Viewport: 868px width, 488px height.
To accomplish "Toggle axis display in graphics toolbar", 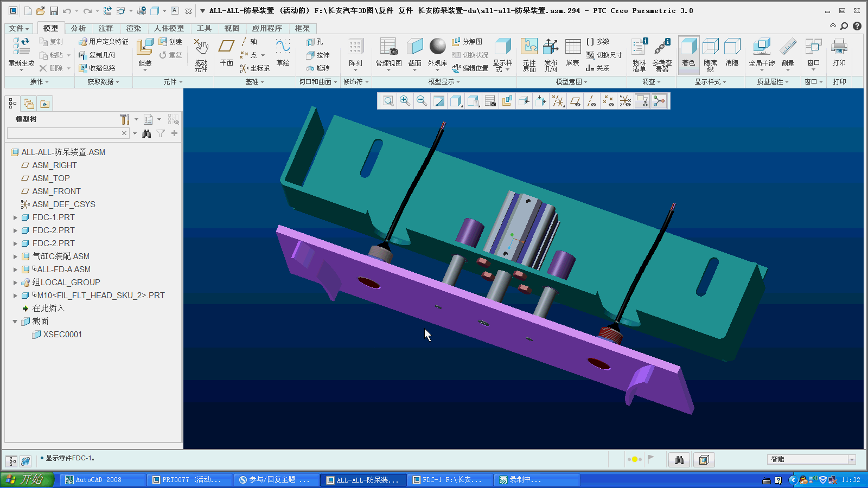I will [592, 101].
